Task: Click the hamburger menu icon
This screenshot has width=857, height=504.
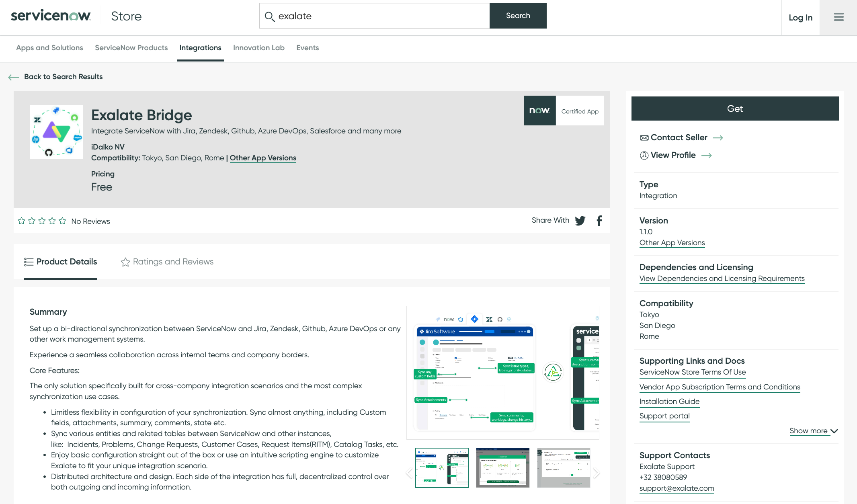Action: coord(839,17)
